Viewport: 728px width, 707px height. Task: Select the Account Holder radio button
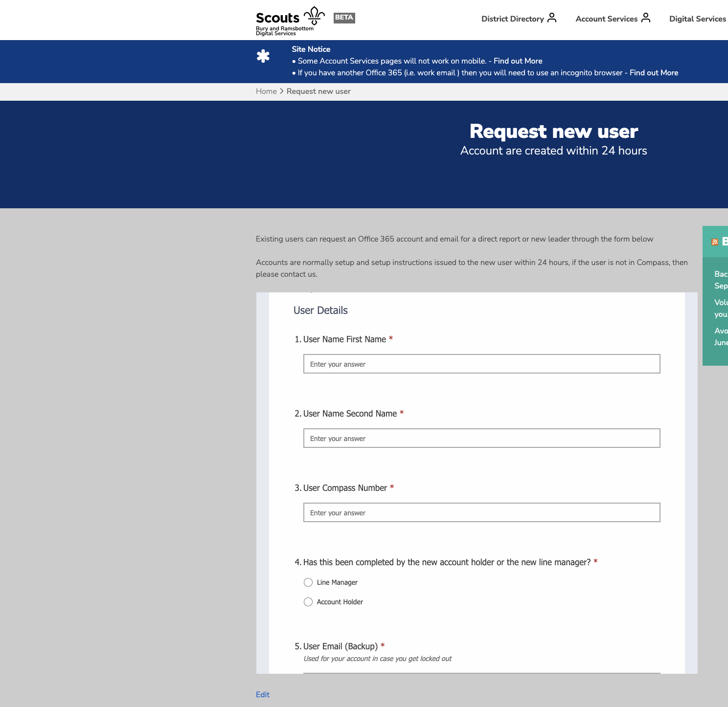click(x=308, y=602)
